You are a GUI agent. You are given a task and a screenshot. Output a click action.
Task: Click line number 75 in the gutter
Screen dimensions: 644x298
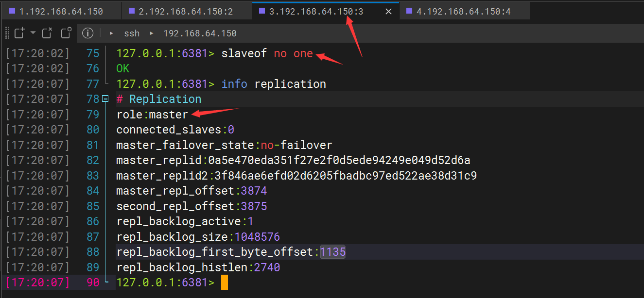point(92,53)
